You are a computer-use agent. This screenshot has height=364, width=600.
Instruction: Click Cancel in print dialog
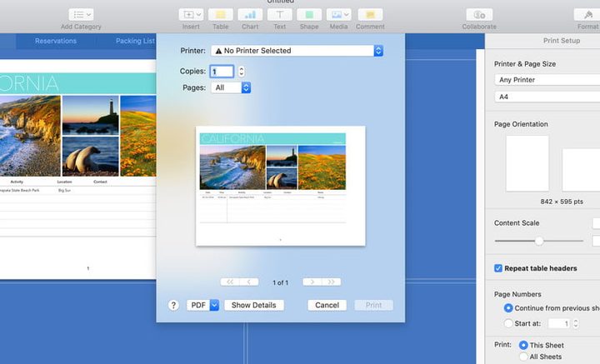coord(327,305)
